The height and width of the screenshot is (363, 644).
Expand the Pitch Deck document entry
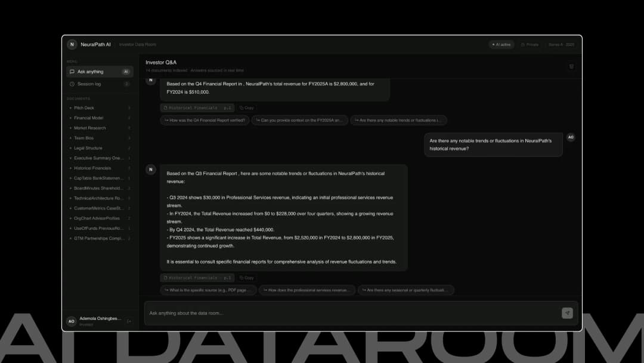pos(100,107)
